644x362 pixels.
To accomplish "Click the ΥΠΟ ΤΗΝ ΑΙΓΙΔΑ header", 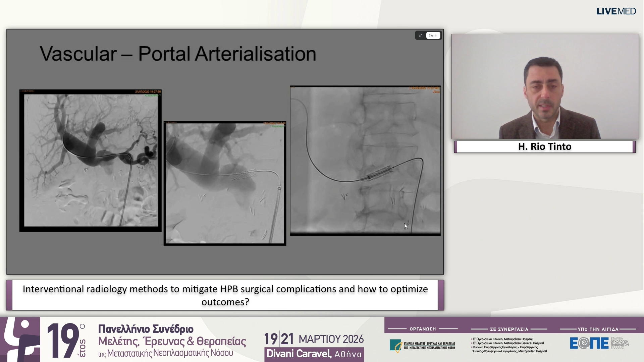I will coord(598,329).
